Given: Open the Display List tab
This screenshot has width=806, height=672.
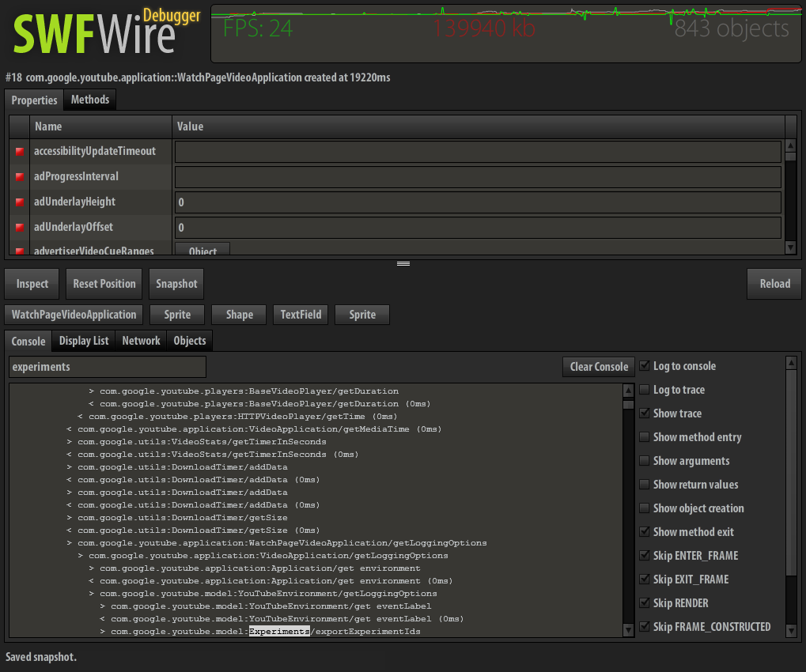Looking at the screenshot, I should (x=84, y=341).
